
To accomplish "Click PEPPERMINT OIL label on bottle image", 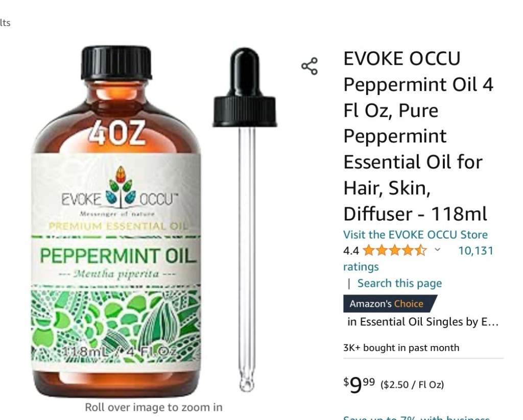I will (117, 256).
